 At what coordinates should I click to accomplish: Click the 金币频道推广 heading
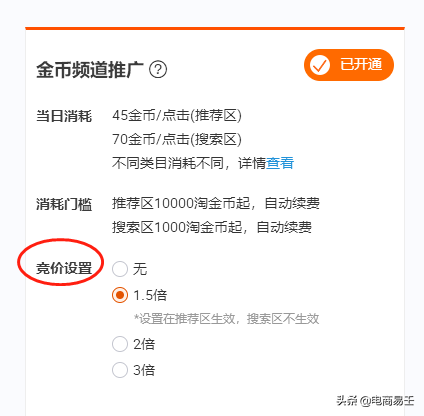point(90,69)
